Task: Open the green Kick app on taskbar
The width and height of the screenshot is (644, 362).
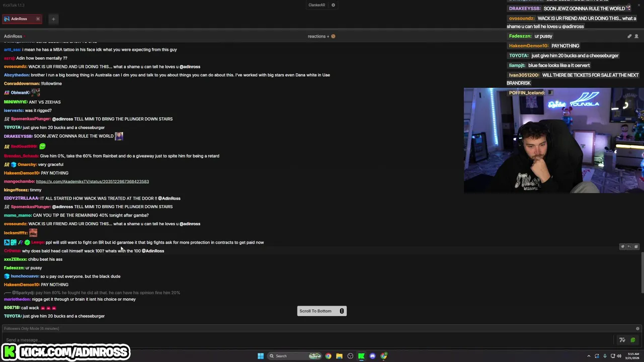Action: click(361, 356)
